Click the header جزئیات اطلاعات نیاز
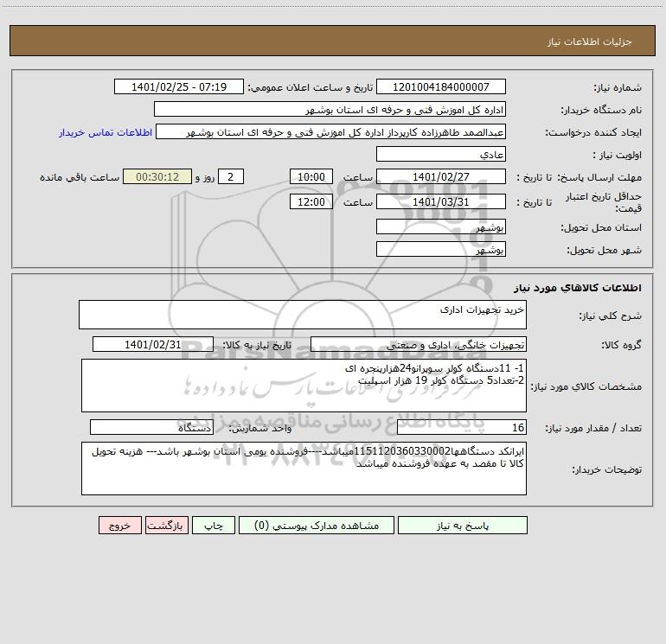This screenshot has height=644, width=666. [589, 41]
